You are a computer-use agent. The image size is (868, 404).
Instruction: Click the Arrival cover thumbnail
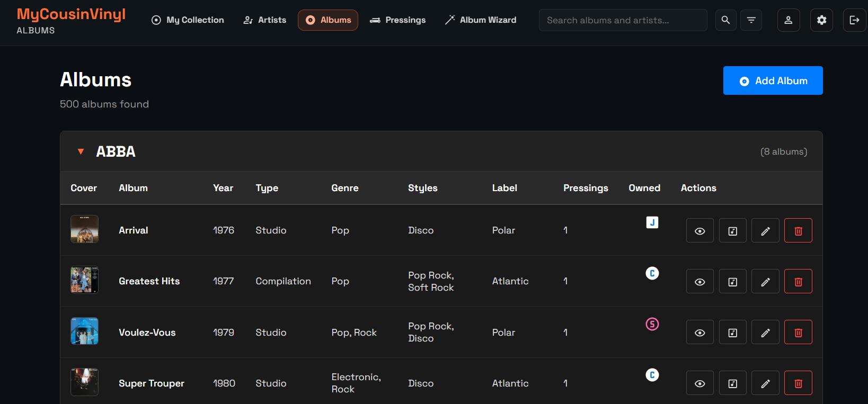point(85,229)
